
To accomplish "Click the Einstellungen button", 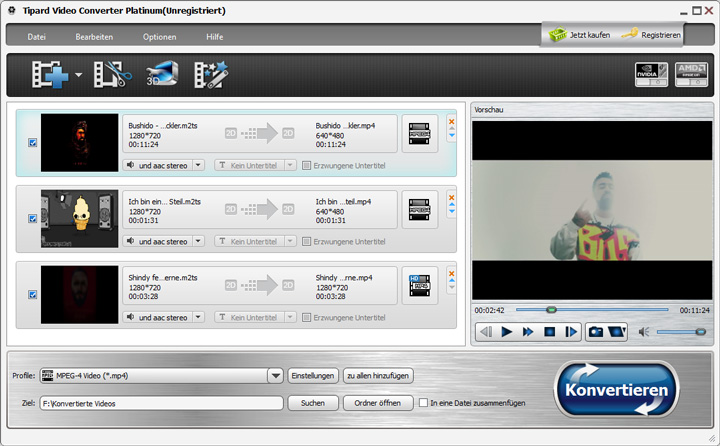I will 313,376.
